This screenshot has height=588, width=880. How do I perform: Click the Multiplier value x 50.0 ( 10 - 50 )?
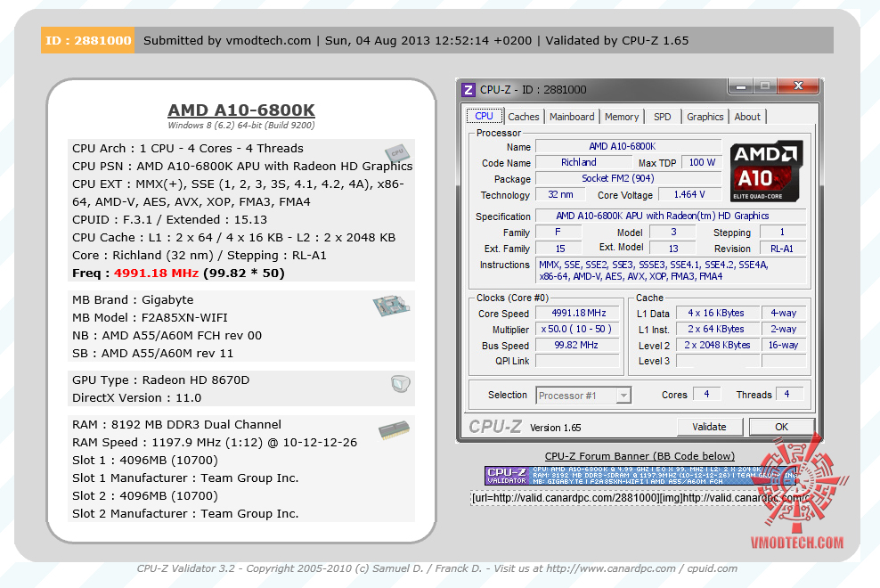577,329
